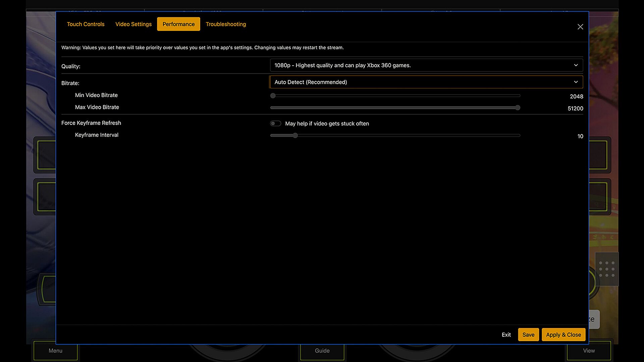644x362 pixels.
Task: Switch to the Touch Controls tab
Action: tap(86, 24)
